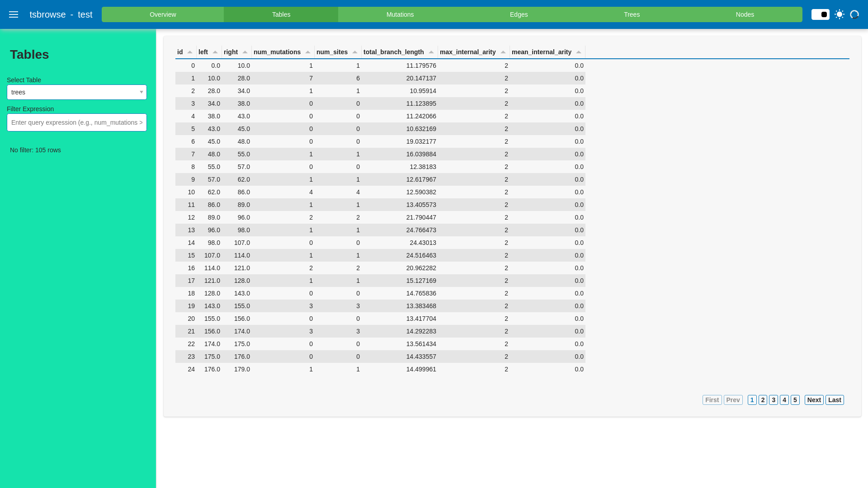Open the Edges tab

coord(519,14)
